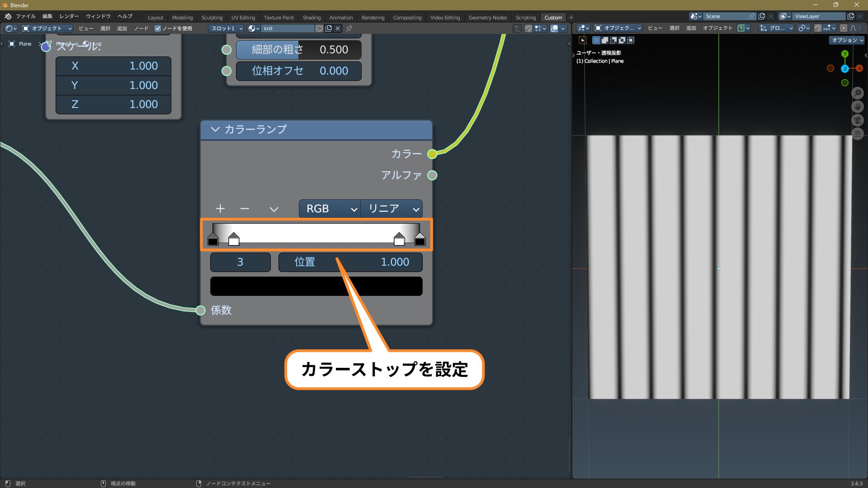Click the fake user shield icon for knit
Viewport: 868px width, 488px height.
pyautogui.click(x=319, y=28)
